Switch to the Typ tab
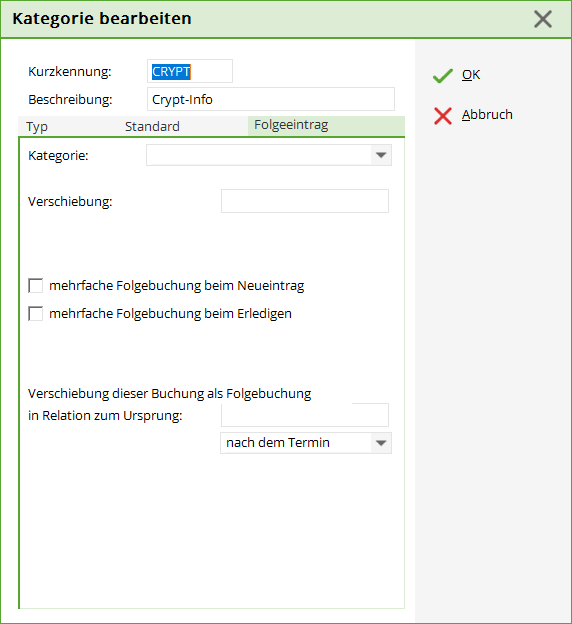 pyautogui.click(x=37, y=127)
